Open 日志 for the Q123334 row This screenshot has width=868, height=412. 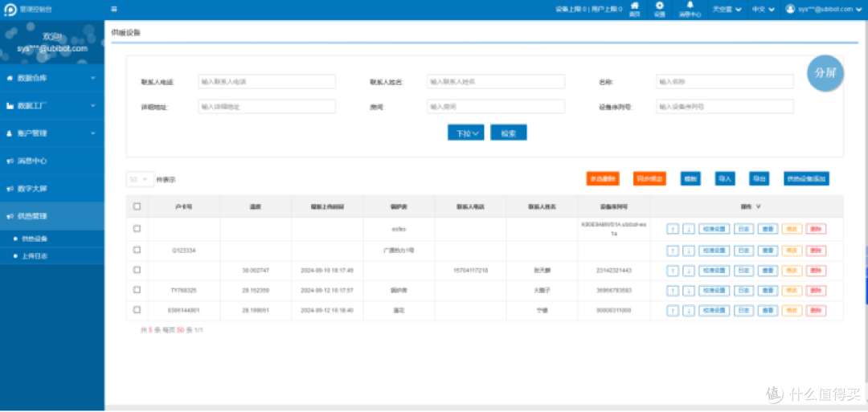[743, 251]
